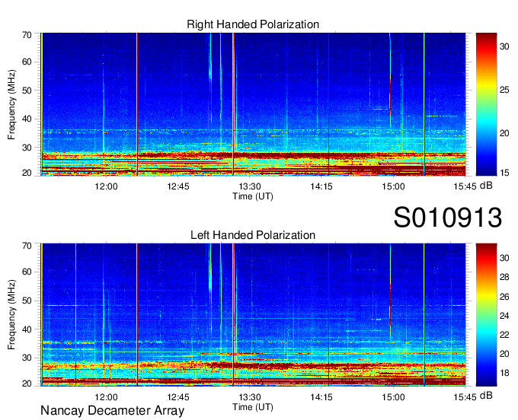Click the 70 MHz tick label on the left-handed plot
Screen dimensions: 518x420
pyautogui.click(x=27, y=246)
